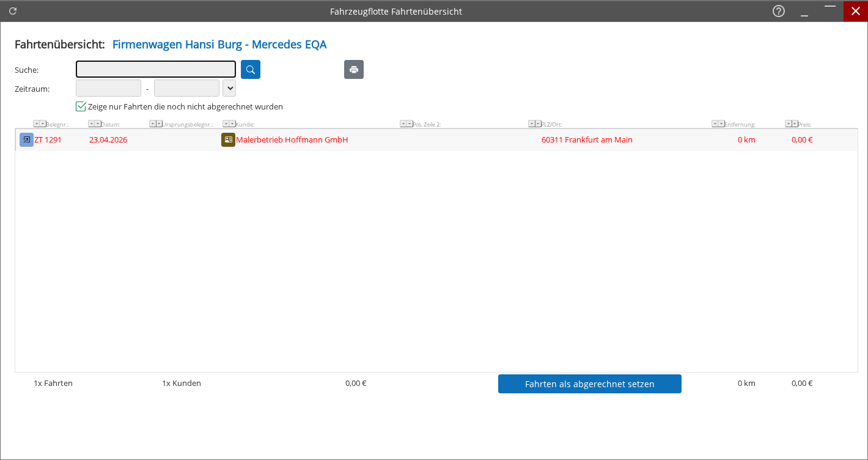Select the Malerbetrieb Hoffmann GmbH row
Viewport: 868px width, 460px height.
tap(436, 139)
